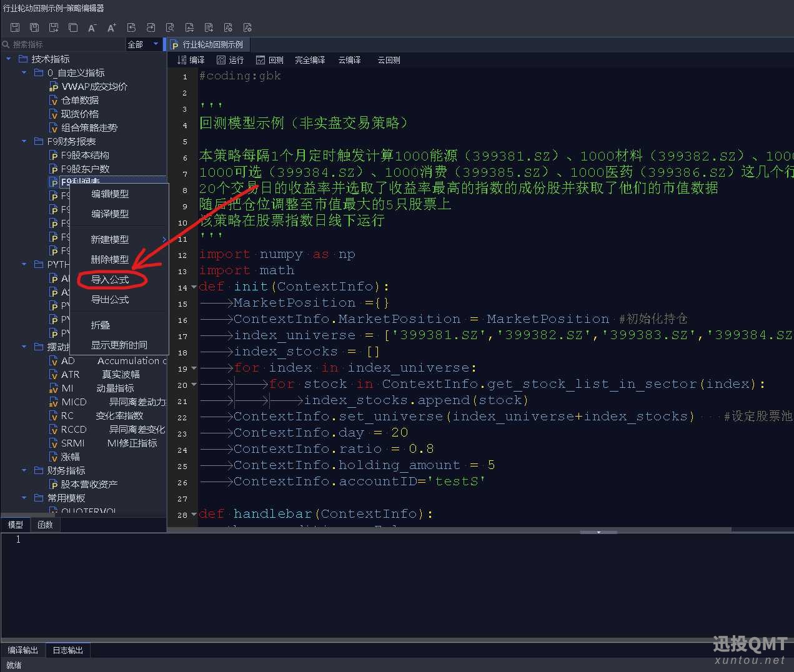794x672 pixels.
Task: Click the 云回测 button
Action: pos(389,60)
